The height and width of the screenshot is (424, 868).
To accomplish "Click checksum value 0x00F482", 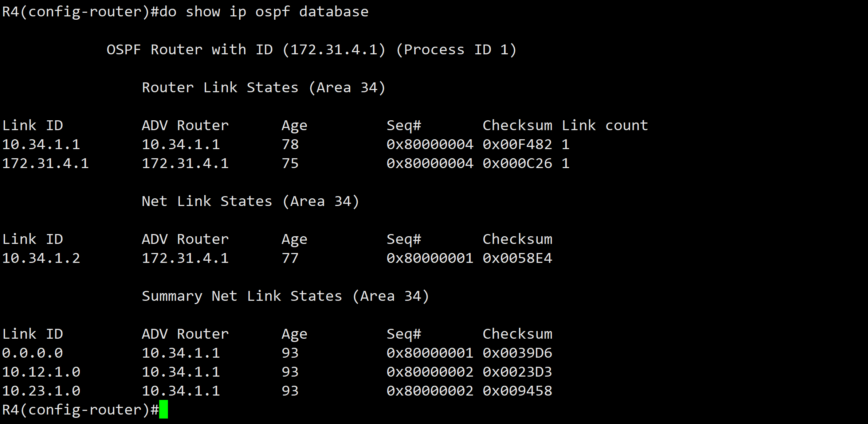I will (517, 144).
